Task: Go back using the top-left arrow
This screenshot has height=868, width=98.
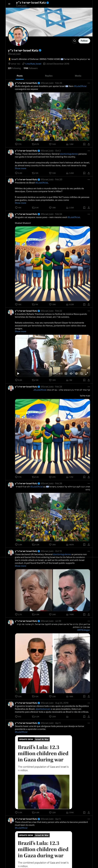Action: click(x=9, y=4)
